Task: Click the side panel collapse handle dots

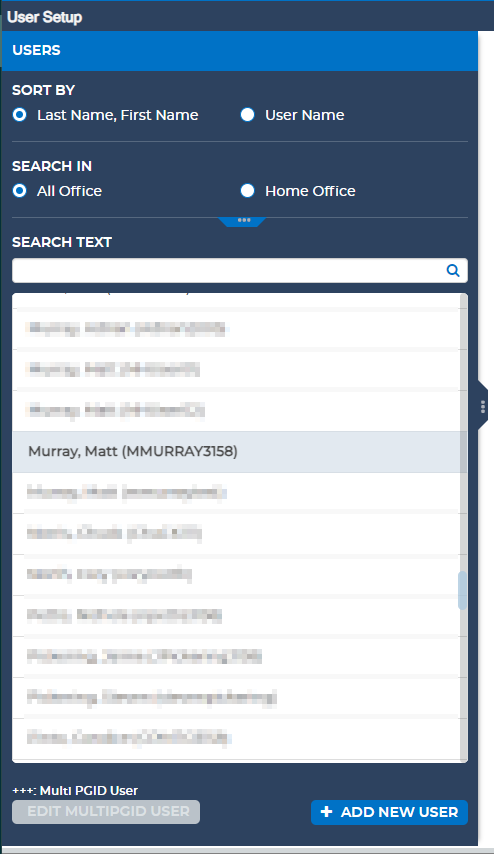Action: click(483, 407)
